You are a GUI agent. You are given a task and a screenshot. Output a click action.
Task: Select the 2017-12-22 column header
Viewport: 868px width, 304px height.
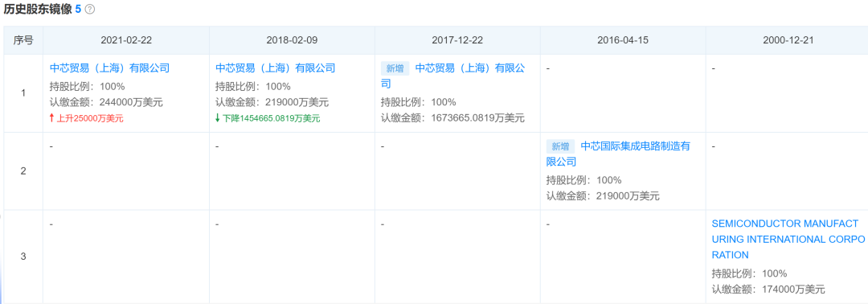pos(457,40)
